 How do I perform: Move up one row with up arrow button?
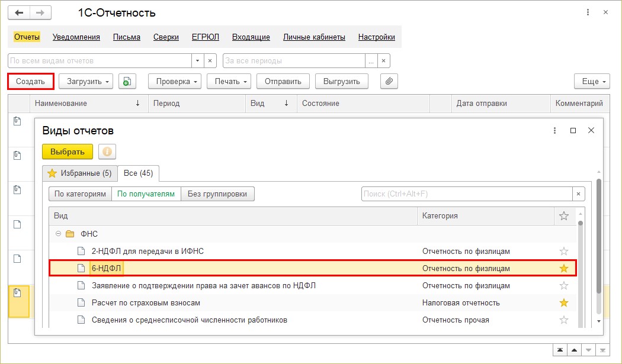coord(574,350)
